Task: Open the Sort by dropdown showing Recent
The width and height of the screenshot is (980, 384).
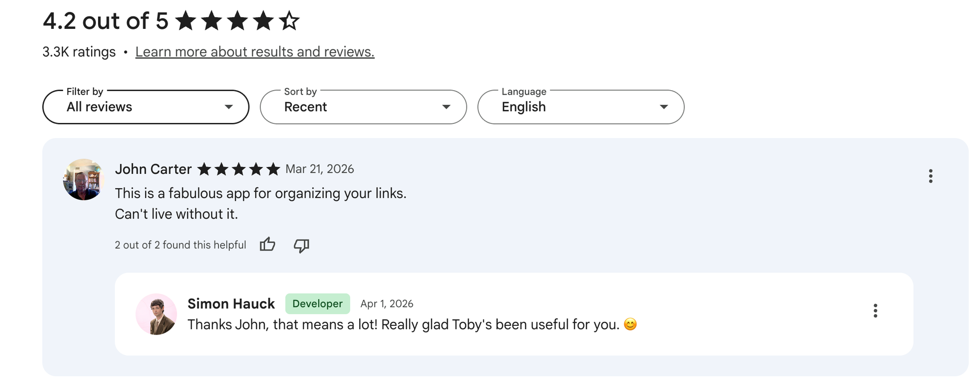Action: click(x=363, y=107)
